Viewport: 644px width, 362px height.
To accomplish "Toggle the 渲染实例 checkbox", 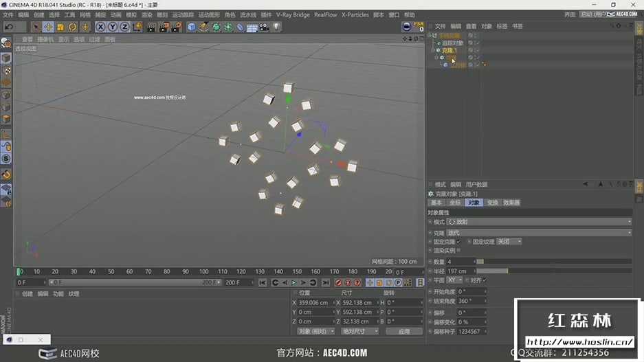I will tap(459, 251).
